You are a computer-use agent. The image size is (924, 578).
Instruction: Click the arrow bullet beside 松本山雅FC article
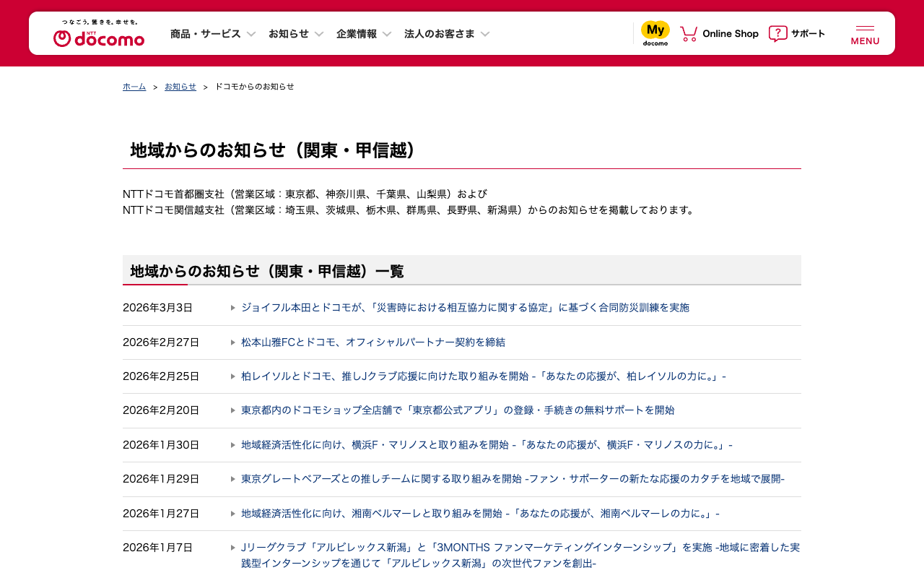coord(233,342)
